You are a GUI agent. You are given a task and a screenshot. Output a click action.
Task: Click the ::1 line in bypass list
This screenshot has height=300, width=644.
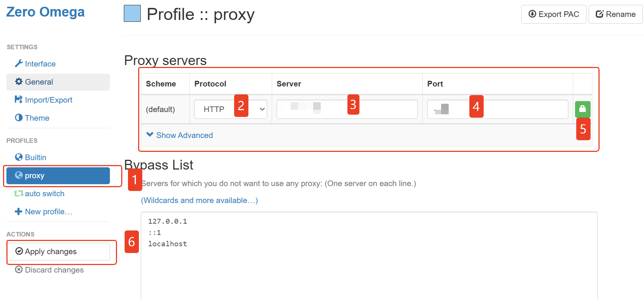[x=155, y=233]
